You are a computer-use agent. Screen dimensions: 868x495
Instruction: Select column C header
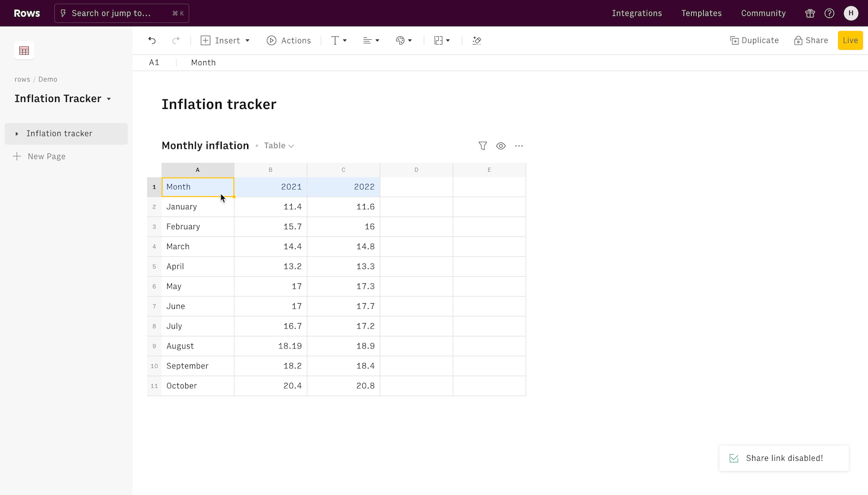coord(344,170)
